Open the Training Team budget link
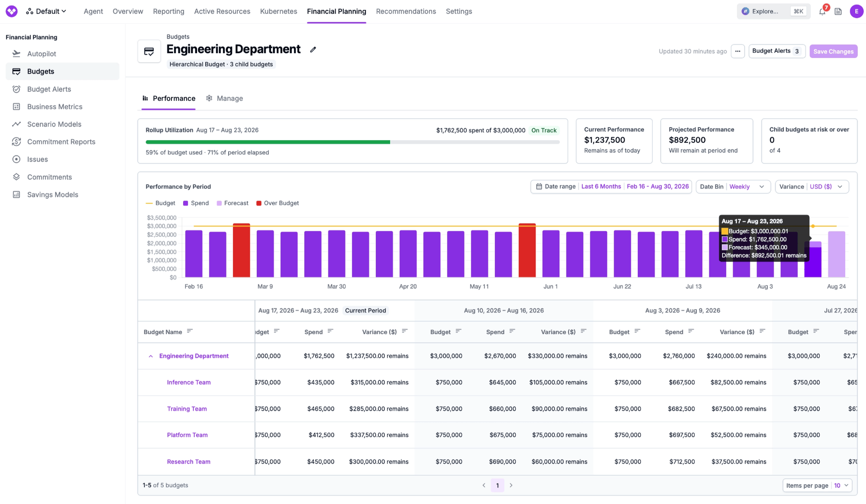The height and width of the screenshot is (504, 866). coord(187,409)
